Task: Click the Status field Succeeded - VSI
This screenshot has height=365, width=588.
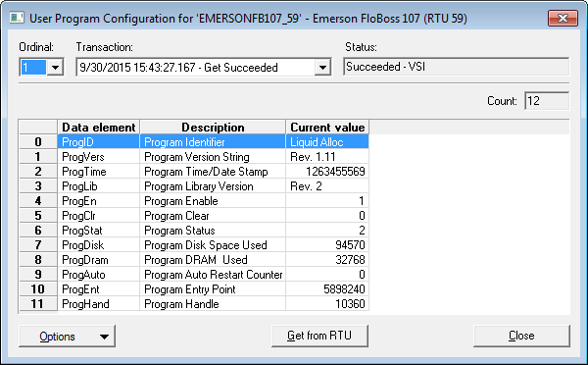Action: coord(456,67)
